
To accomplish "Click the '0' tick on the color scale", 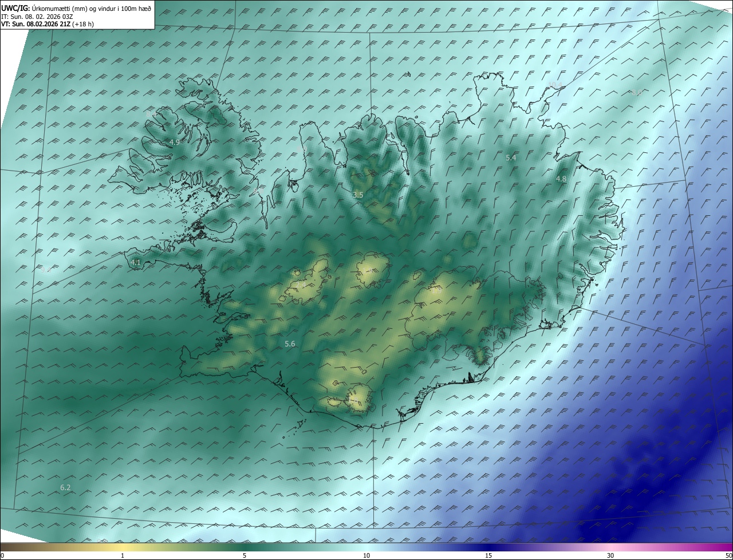I will click(2, 555).
